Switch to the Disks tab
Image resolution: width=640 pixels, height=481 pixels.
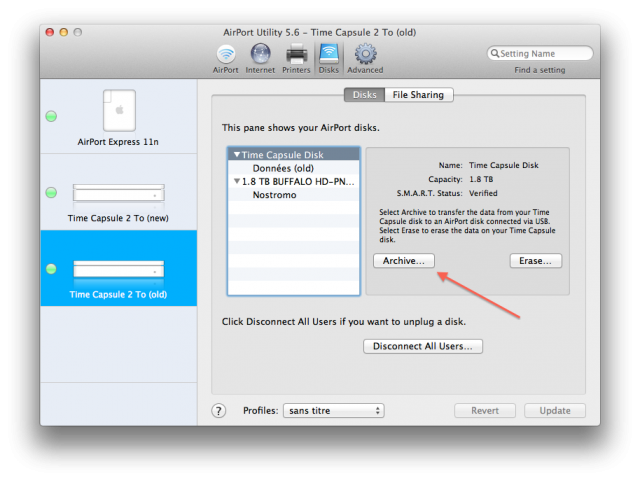(364, 95)
